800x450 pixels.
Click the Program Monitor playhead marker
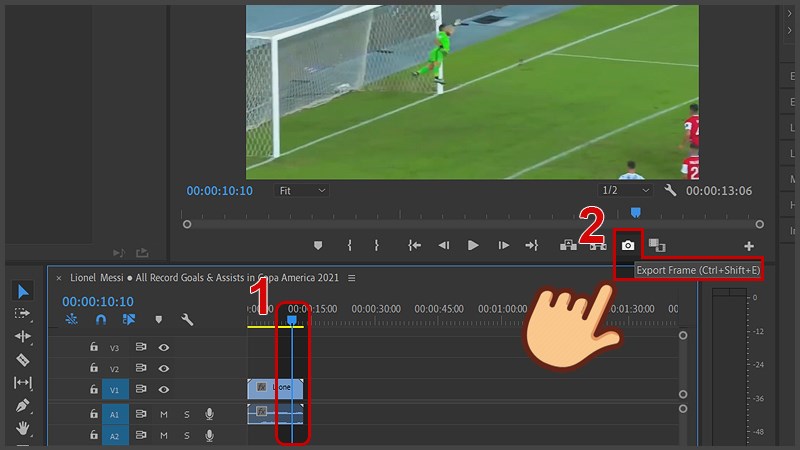tap(635, 212)
